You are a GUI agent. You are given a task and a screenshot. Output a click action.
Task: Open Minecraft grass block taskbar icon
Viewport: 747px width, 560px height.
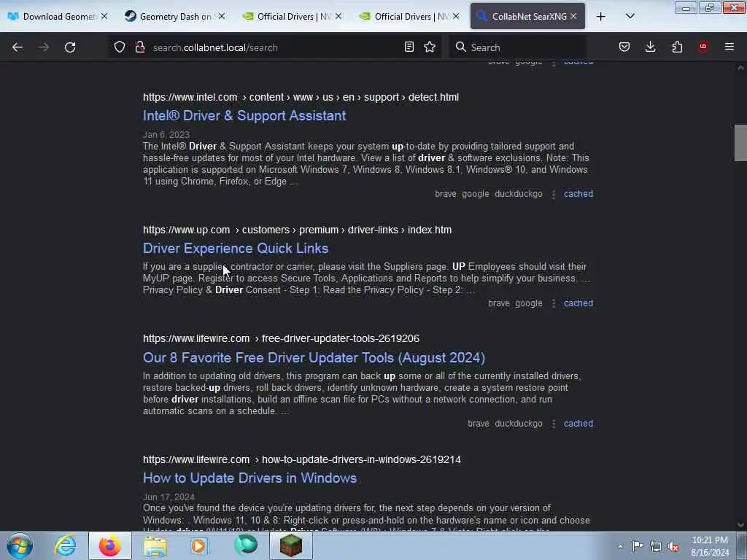[x=291, y=545]
